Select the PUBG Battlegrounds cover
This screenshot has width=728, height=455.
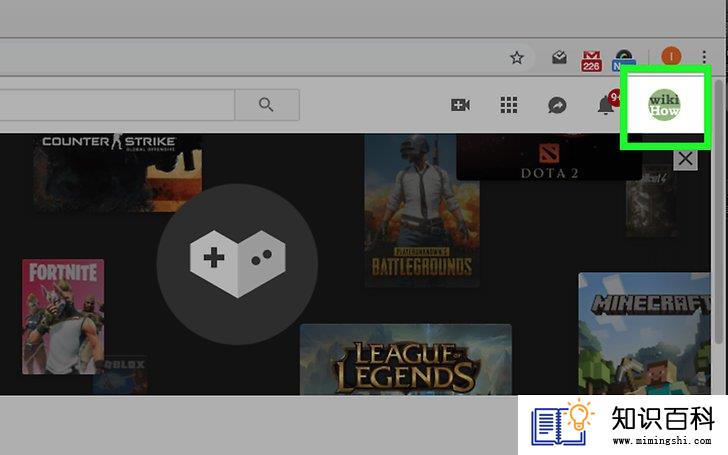coord(422,210)
